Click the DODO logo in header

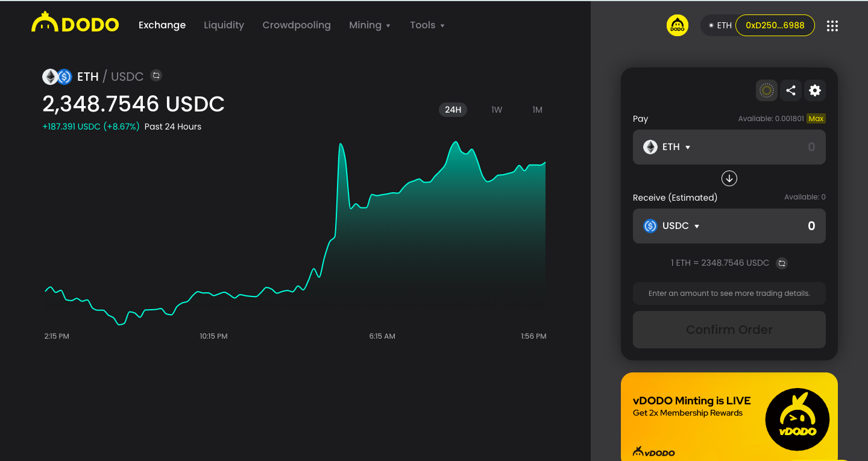(x=75, y=23)
